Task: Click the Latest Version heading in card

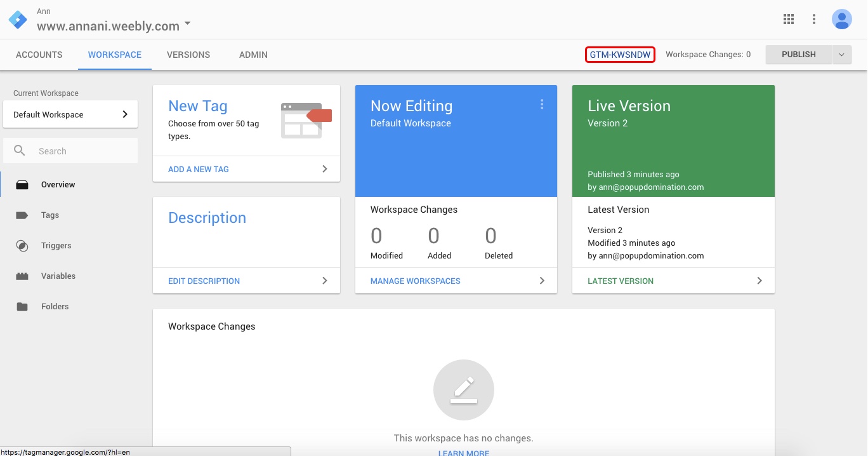Action: [x=618, y=210]
